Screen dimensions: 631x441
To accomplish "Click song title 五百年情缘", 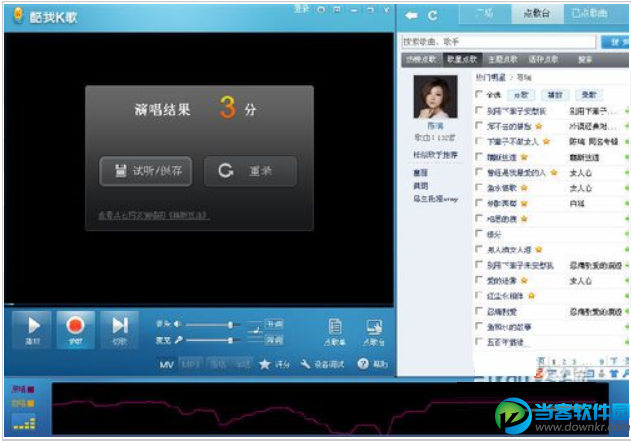I will coord(505,342).
